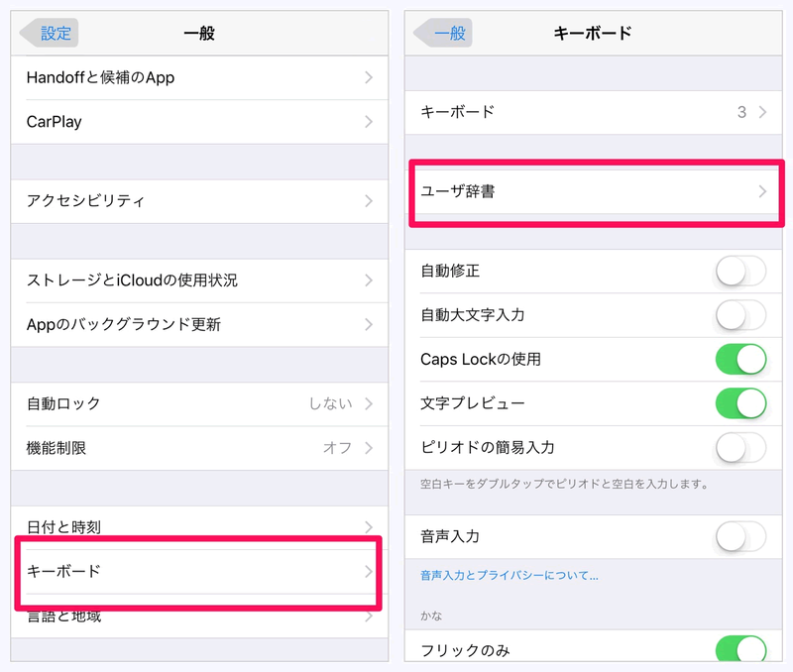This screenshot has height=672, width=793.
Task: Tap the chevron for Appのバックグラウンド更新
Action: [x=369, y=325]
